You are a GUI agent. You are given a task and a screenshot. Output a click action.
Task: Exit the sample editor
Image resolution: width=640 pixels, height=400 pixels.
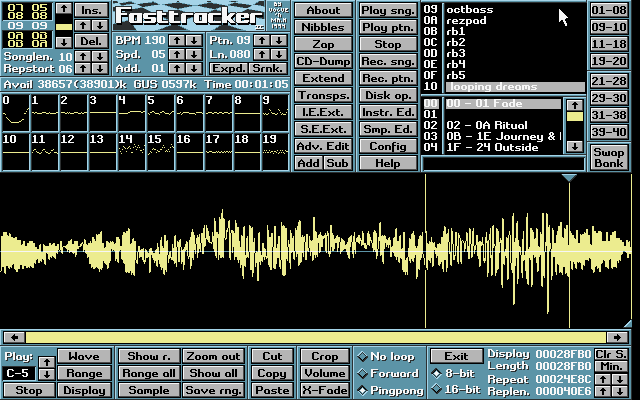tap(456, 356)
